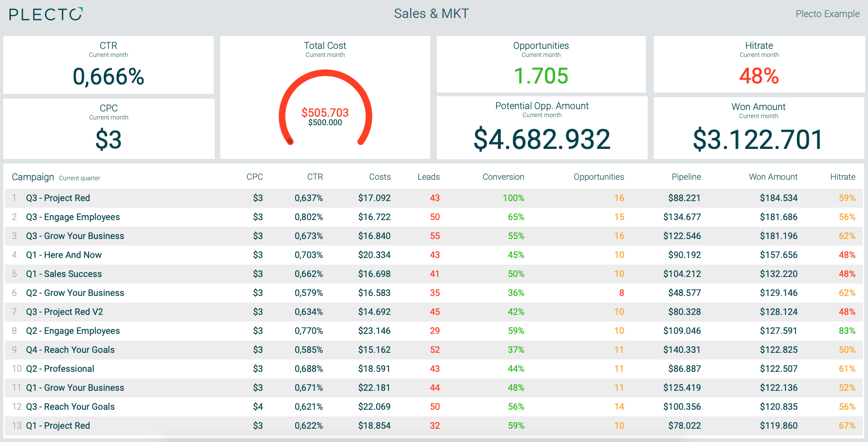Click the Plecto Example label
This screenshot has height=442, width=868.
tap(827, 14)
